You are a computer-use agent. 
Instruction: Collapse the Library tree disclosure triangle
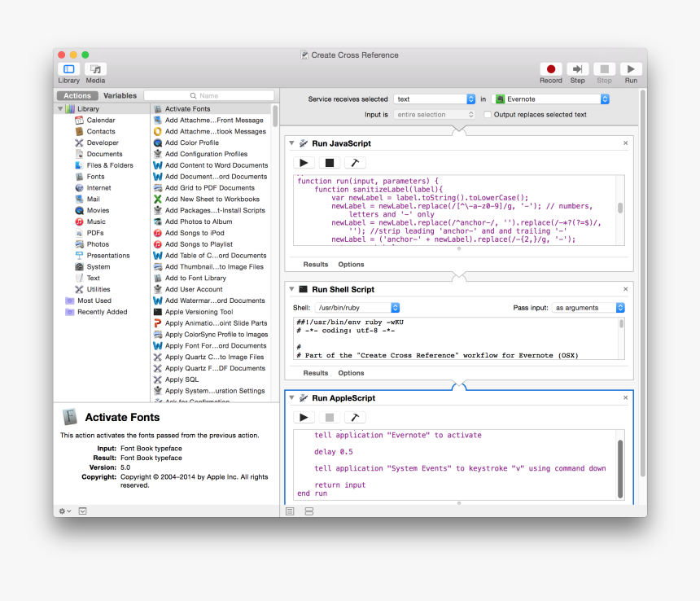(x=60, y=108)
